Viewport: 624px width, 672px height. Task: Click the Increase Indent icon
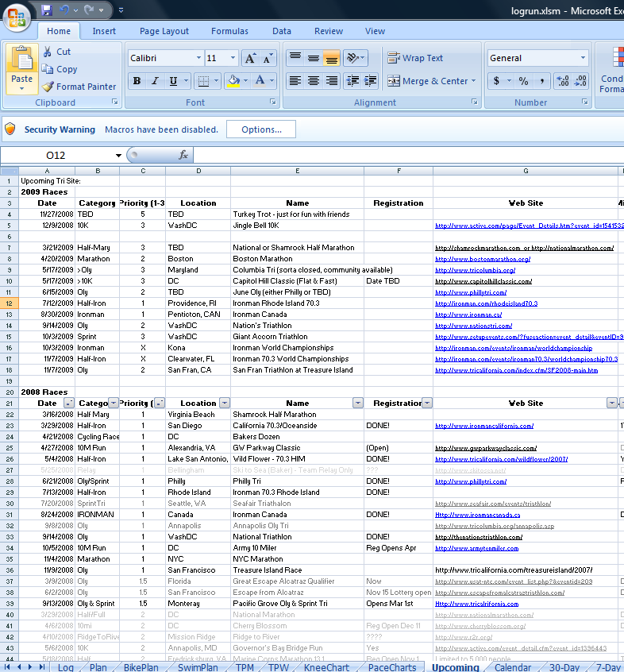click(371, 80)
